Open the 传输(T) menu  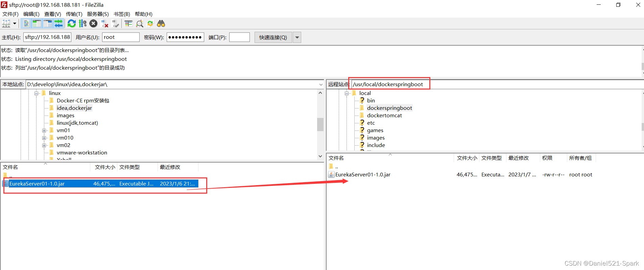click(74, 14)
